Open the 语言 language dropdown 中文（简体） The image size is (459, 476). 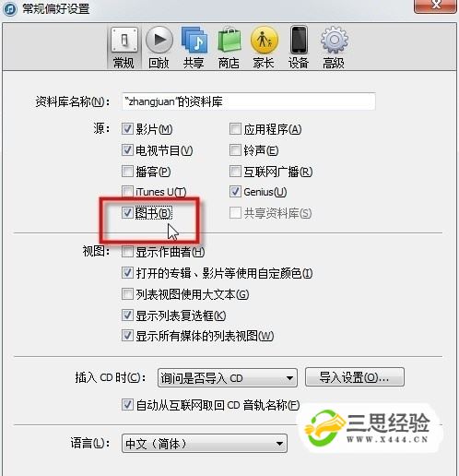(205, 444)
